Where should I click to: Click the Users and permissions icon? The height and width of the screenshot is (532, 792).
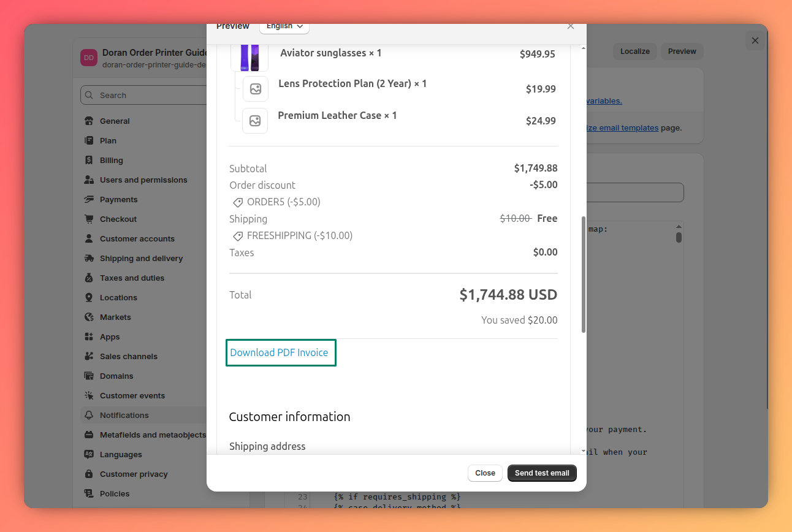point(89,180)
